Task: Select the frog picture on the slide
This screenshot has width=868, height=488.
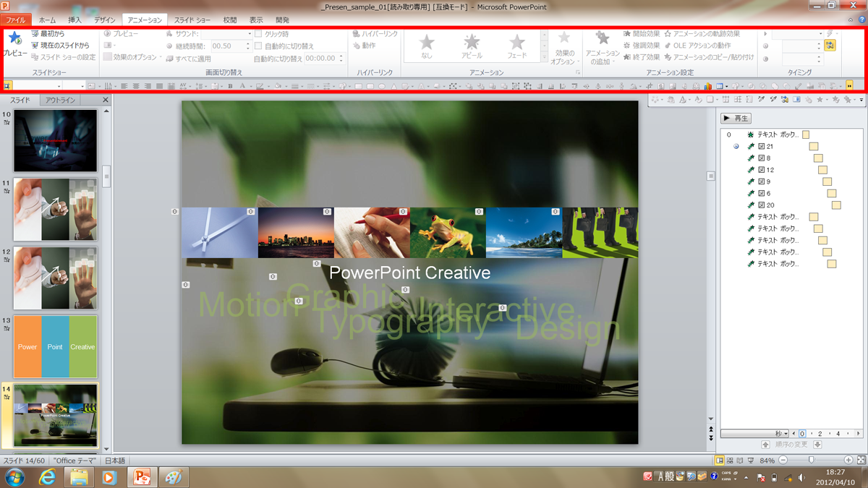Action: 448,233
